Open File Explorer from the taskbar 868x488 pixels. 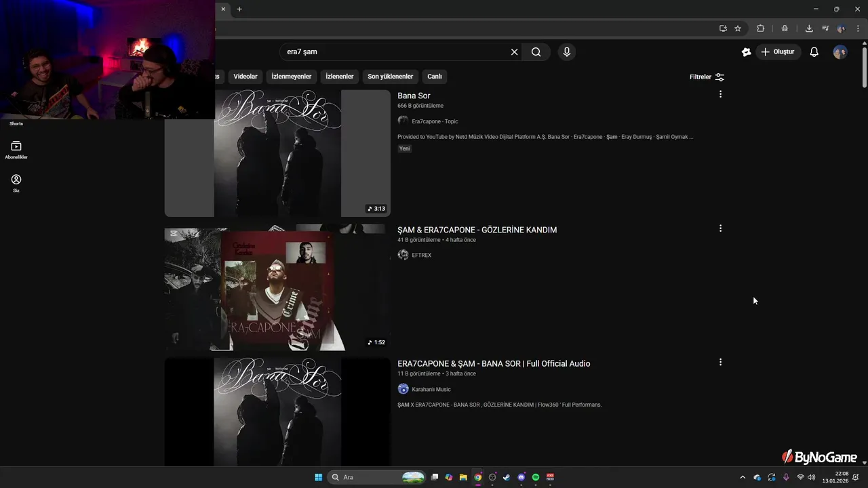click(463, 477)
